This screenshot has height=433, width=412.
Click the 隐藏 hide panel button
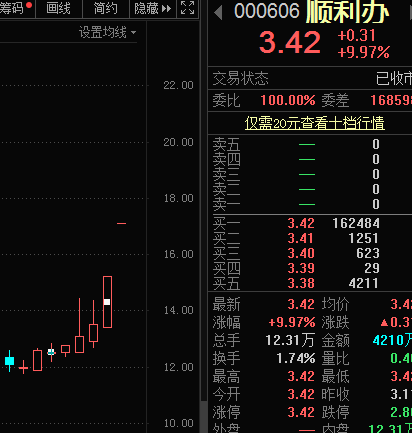[x=153, y=8]
